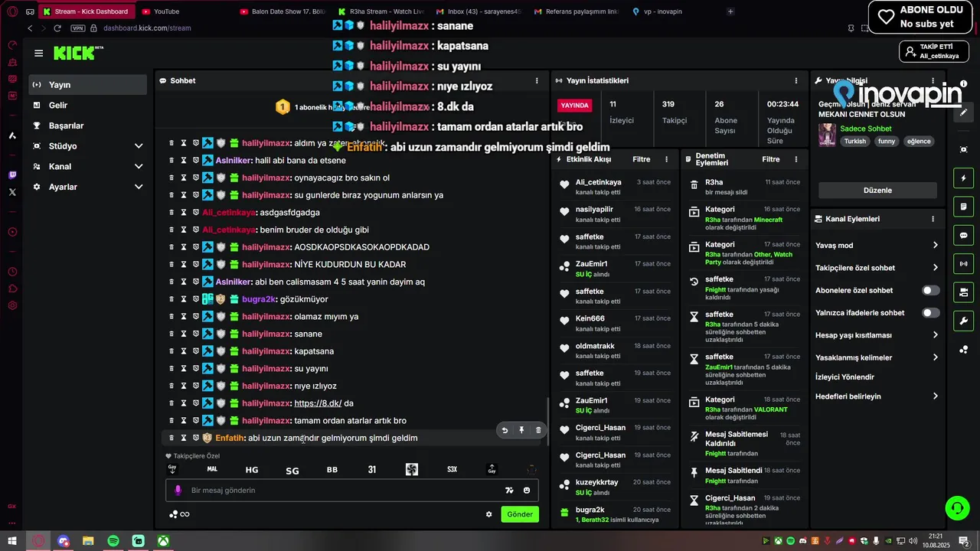This screenshot has height=551, width=980.
Task: Select the 'HG' emote shortcut
Action: tap(252, 470)
